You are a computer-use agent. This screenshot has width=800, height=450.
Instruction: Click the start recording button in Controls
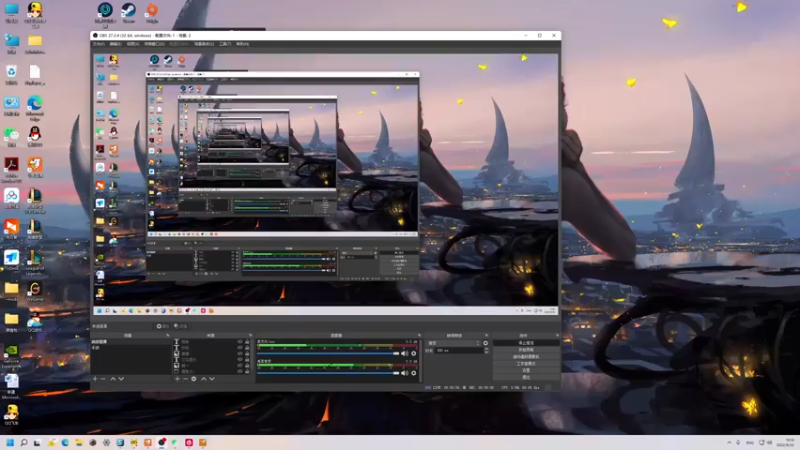pyautogui.click(x=526, y=350)
